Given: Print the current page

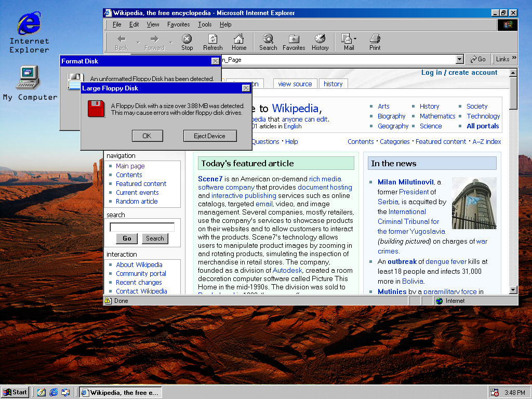Looking at the screenshot, I should tap(374, 42).
